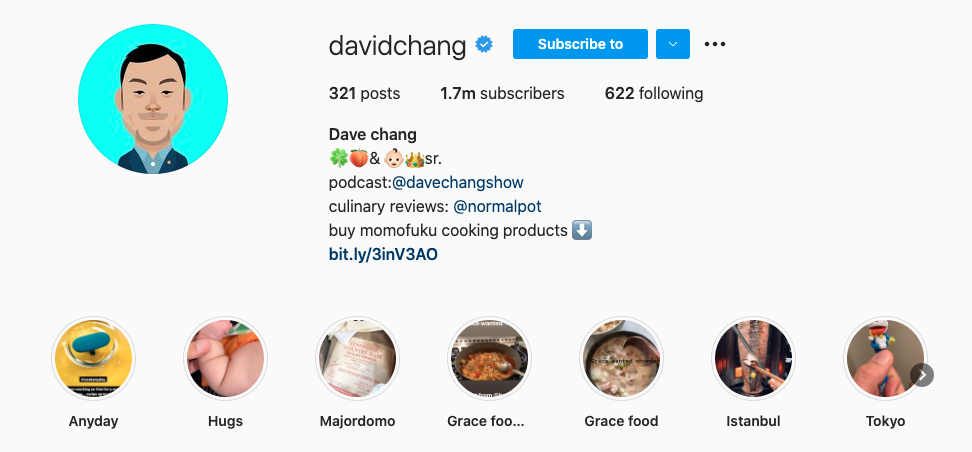Visit the @davechangshow podcast link

(x=457, y=183)
